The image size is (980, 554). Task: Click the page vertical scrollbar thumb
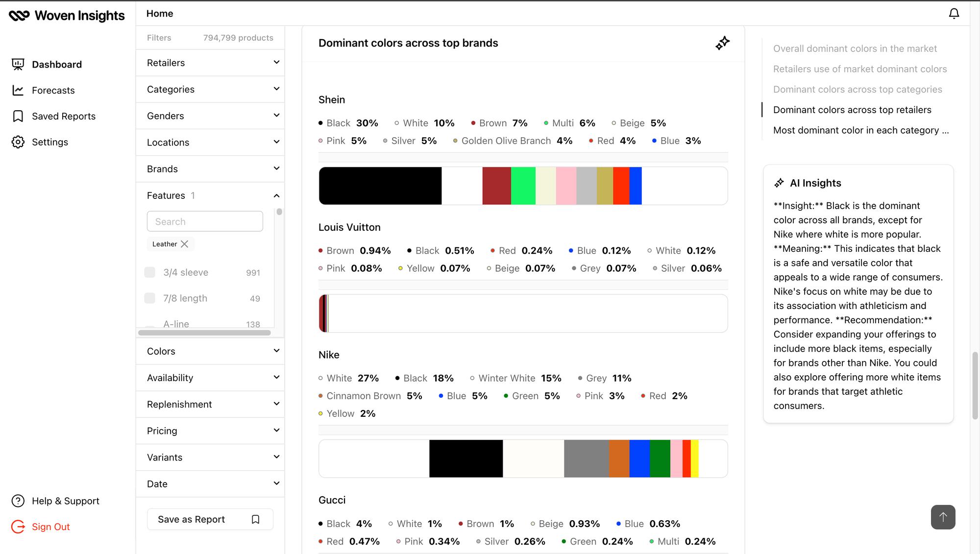(975, 385)
